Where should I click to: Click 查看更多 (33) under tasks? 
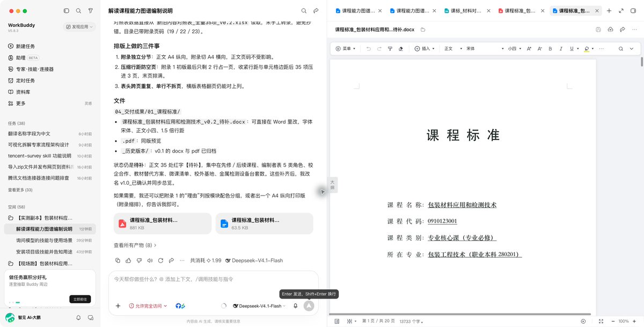pyautogui.click(x=20, y=190)
